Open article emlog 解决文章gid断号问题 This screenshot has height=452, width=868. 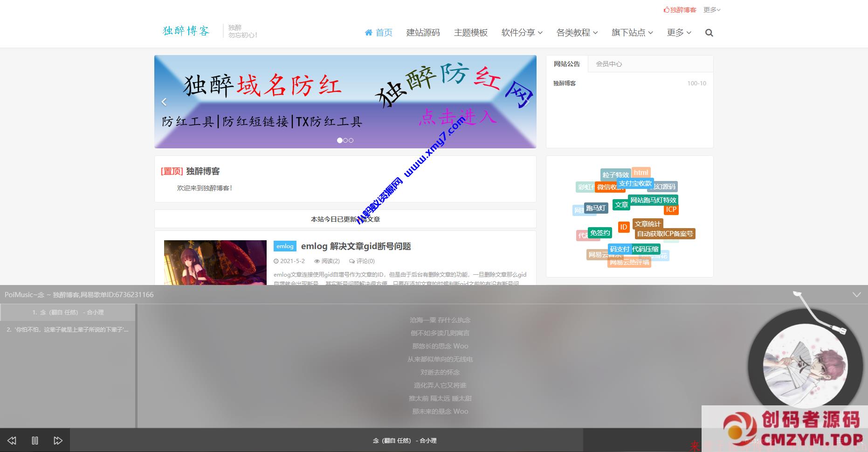356,246
